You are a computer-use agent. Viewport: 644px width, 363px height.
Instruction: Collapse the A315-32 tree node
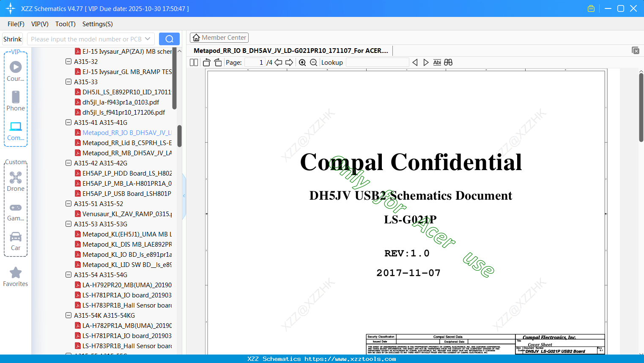point(69,61)
